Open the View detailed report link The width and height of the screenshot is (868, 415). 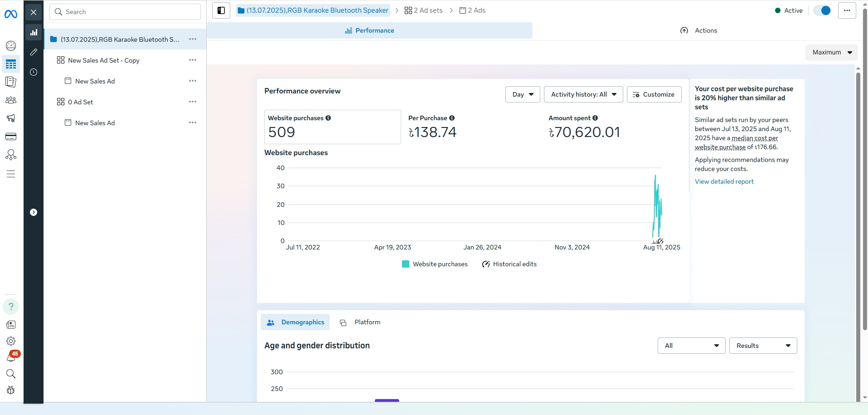pos(724,181)
